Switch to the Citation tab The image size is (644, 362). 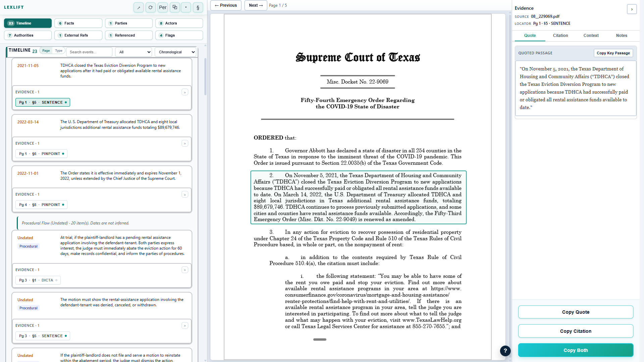(560, 36)
